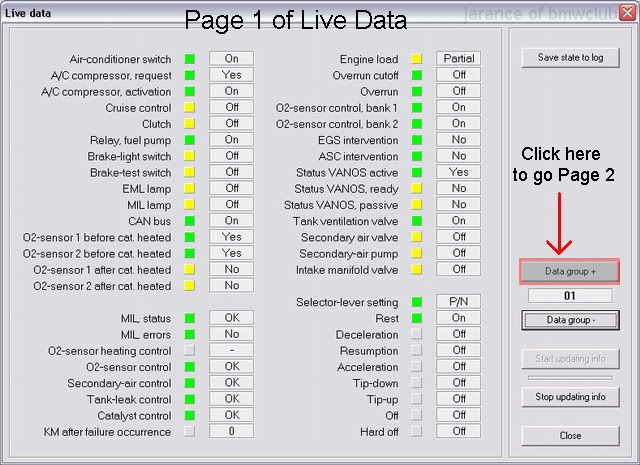The width and height of the screenshot is (640, 465).
Task: Click the green indicator for Overrun cutoff
Action: point(416,75)
